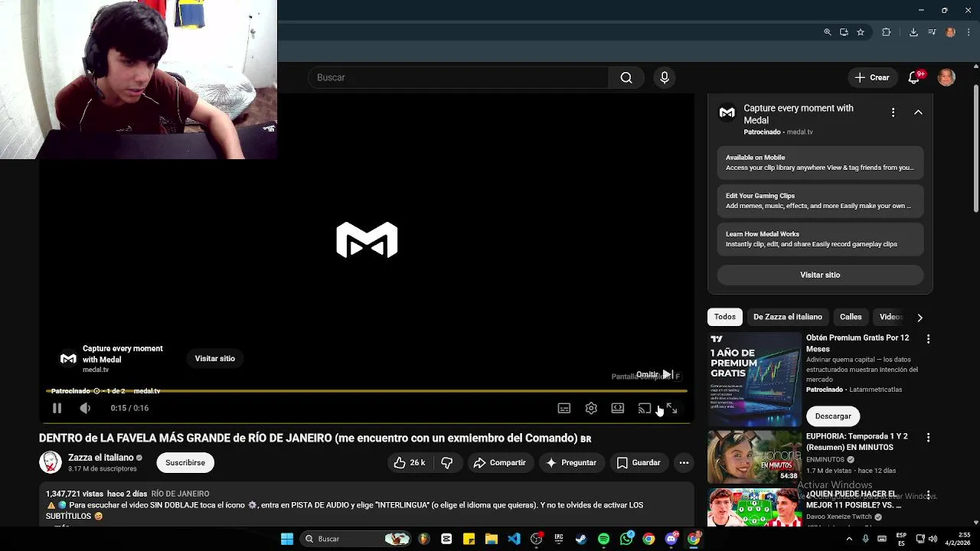Open the Chrome profile avatar
Viewport: 980px width, 551px height.
[x=951, y=32]
